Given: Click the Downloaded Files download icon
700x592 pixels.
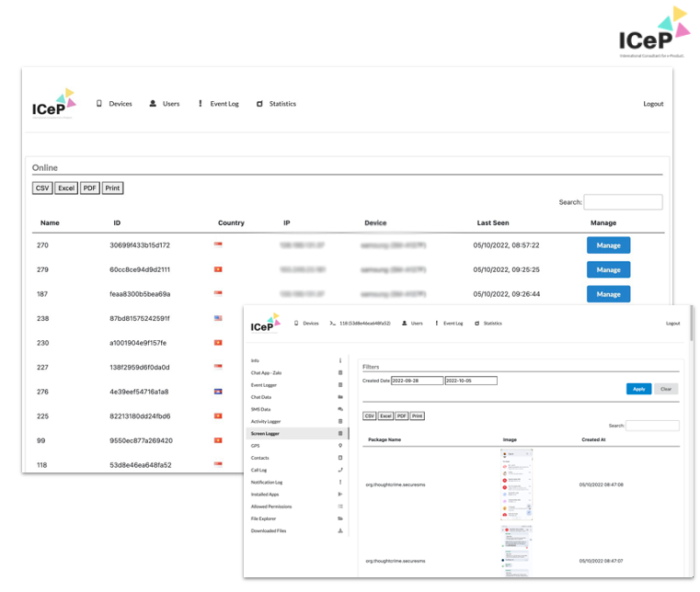Looking at the screenshot, I should [x=340, y=530].
